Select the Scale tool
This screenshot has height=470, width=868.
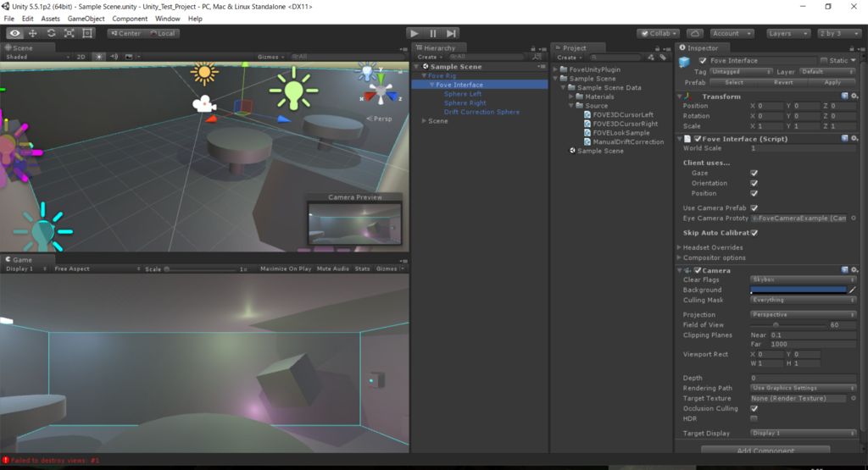tap(70, 33)
